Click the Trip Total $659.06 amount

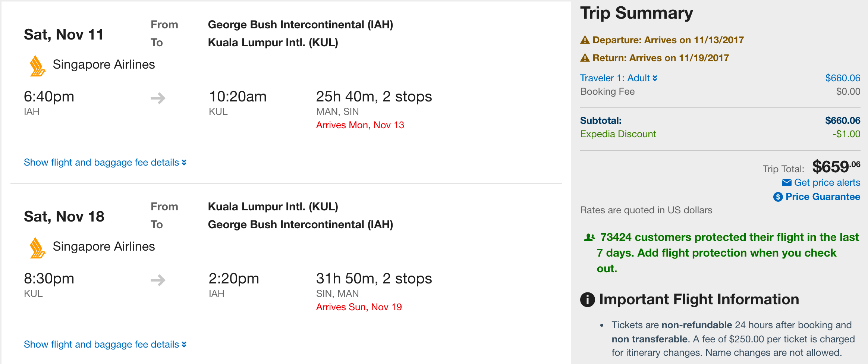836,167
